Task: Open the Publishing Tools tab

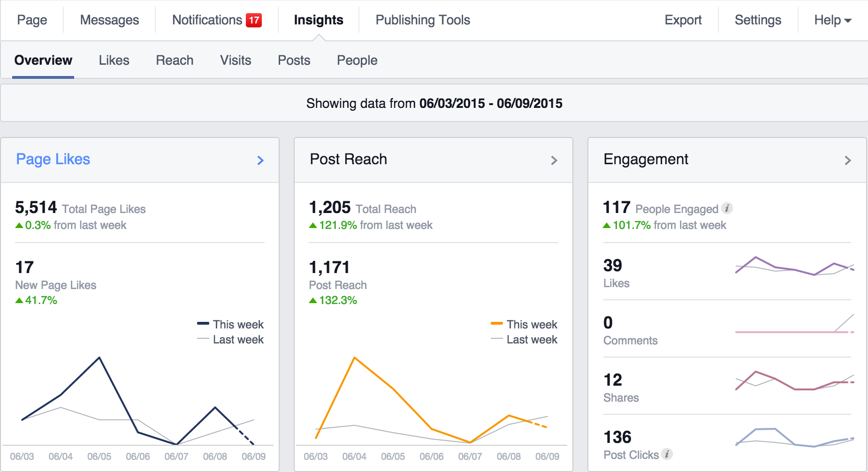Action: tap(423, 20)
